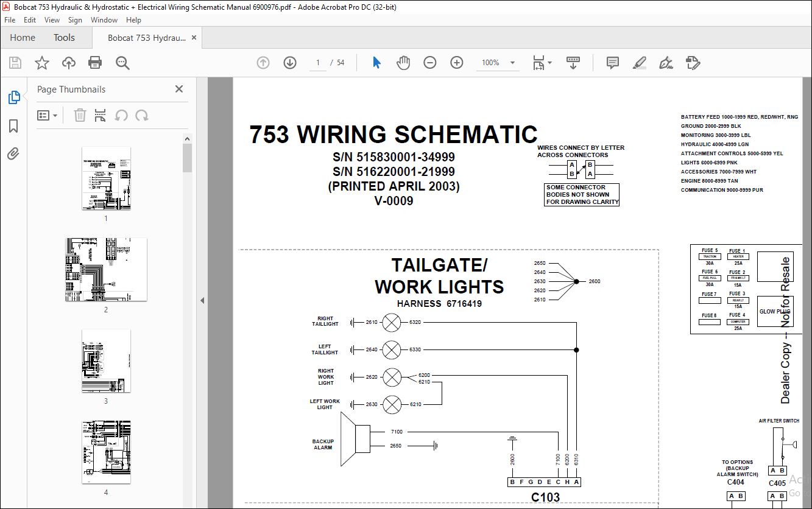Screen dimensions: 812x509
Task: Switch to the Home tab
Action: [23, 38]
